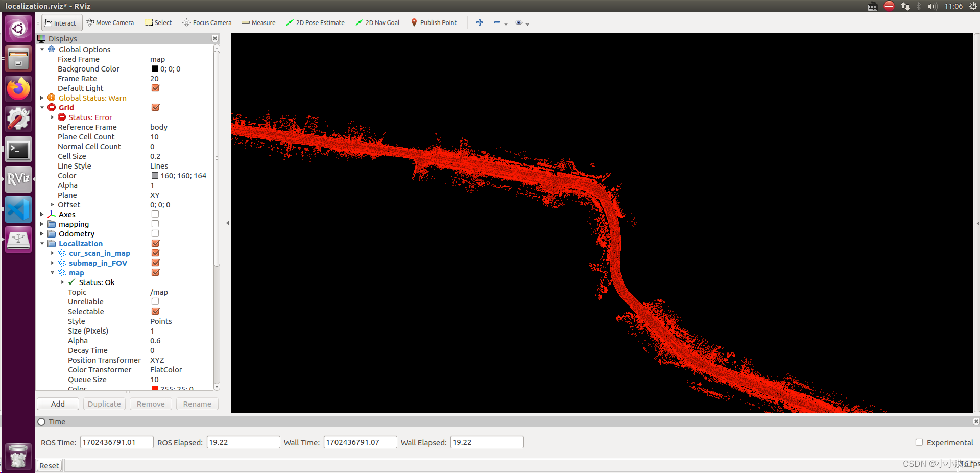This screenshot has height=473, width=980.
Task: Open the Files manager from the dock
Action: (18, 59)
